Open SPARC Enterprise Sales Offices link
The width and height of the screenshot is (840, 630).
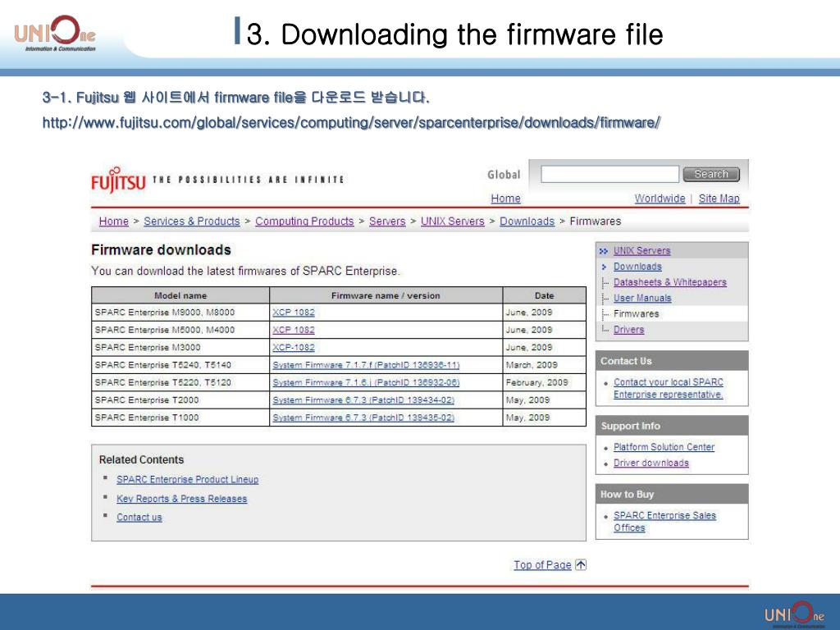click(664, 522)
